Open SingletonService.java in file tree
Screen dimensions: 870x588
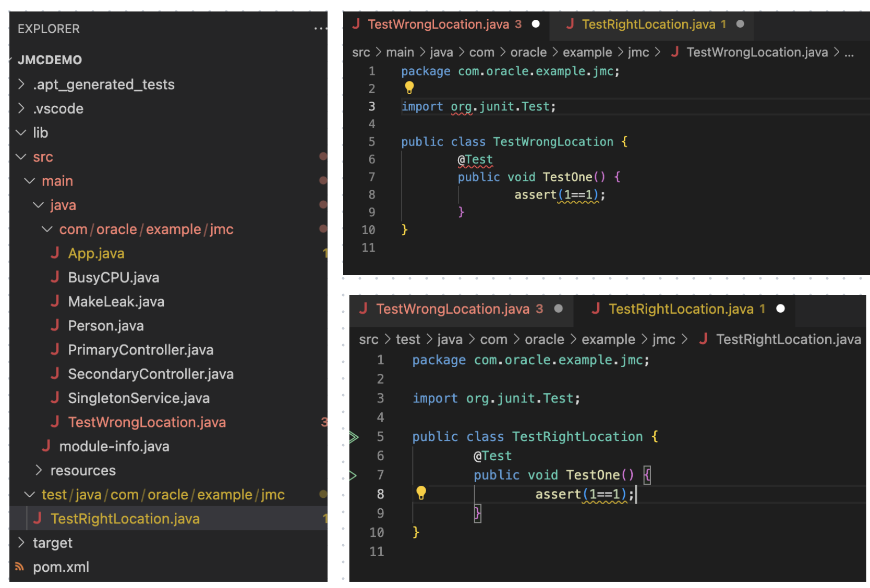pos(138,398)
